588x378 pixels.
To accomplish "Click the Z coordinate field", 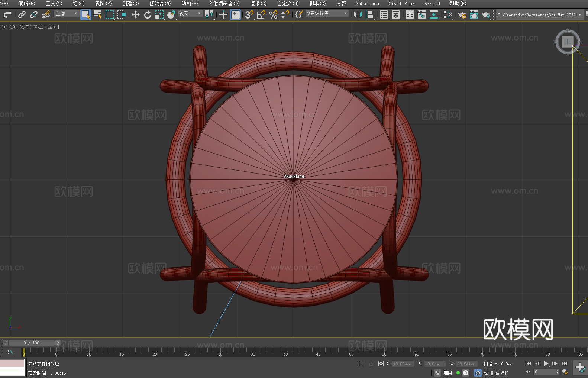I will [466, 364].
